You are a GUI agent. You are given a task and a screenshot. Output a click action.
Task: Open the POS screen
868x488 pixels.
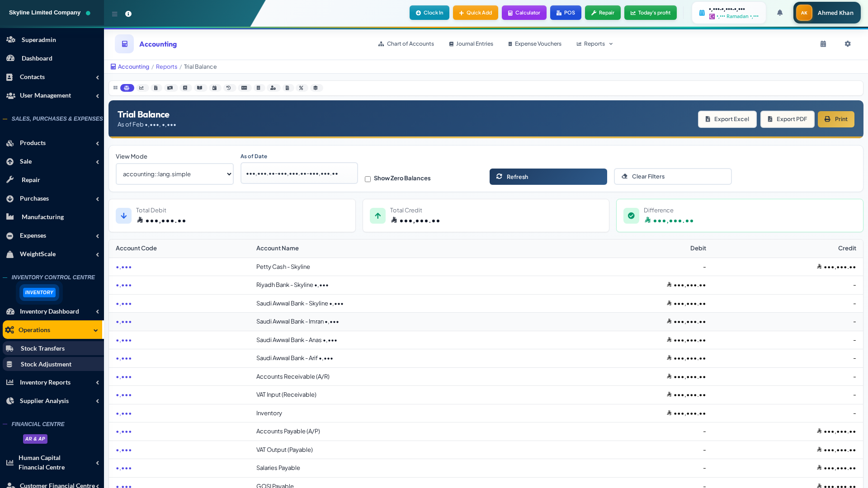[566, 13]
